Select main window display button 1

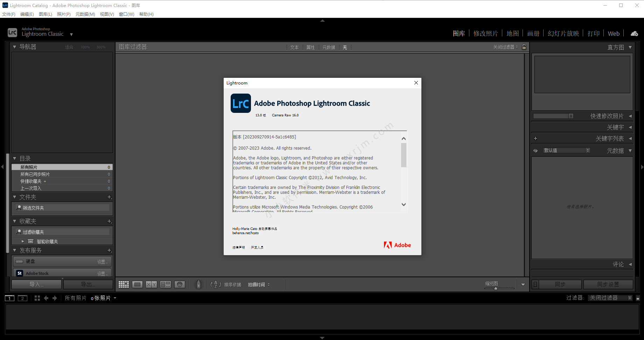9,298
